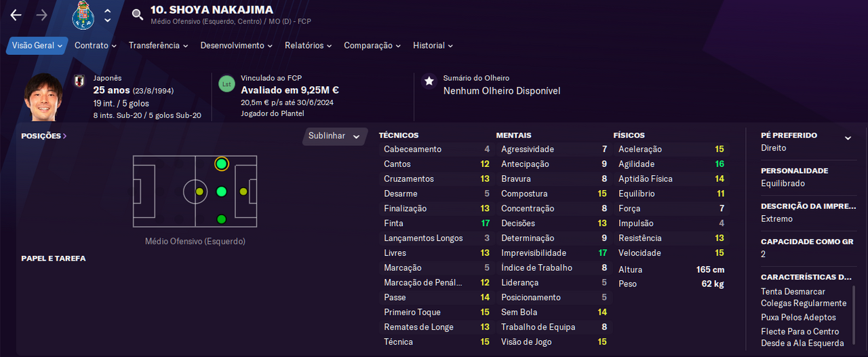Go to next player with down chevron
Screen dimensions: 868x357
point(107,20)
